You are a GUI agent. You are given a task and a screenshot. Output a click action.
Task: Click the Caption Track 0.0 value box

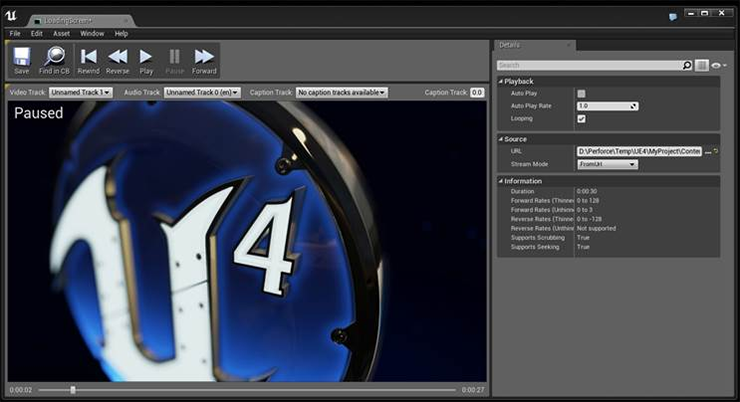(477, 92)
